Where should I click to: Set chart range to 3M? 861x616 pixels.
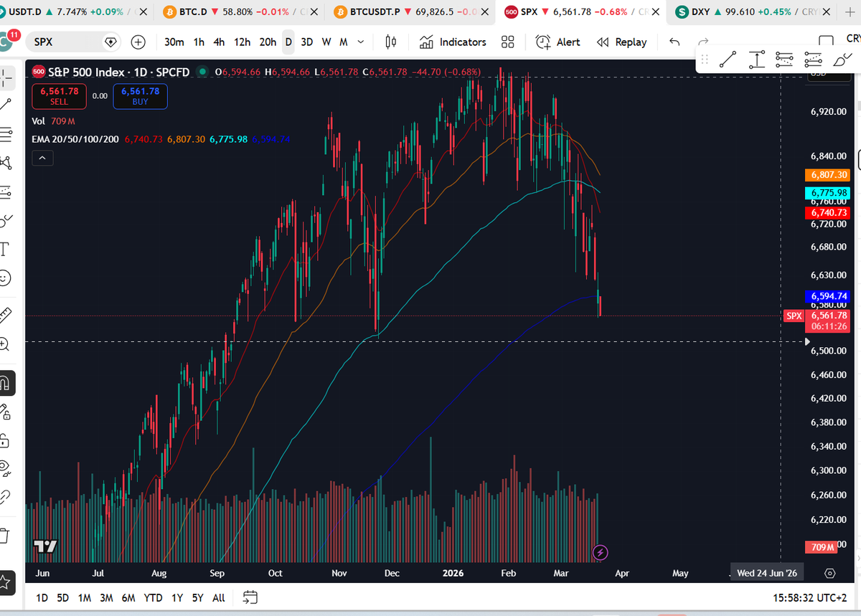tap(106, 597)
